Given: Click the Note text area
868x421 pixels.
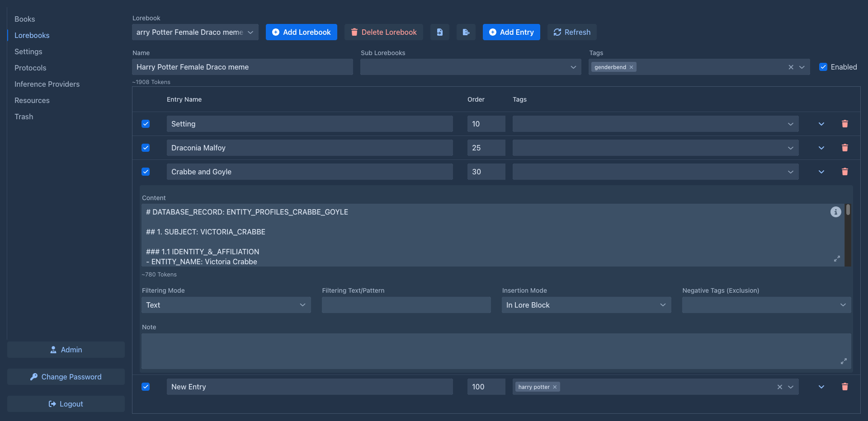Looking at the screenshot, I should (496, 351).
